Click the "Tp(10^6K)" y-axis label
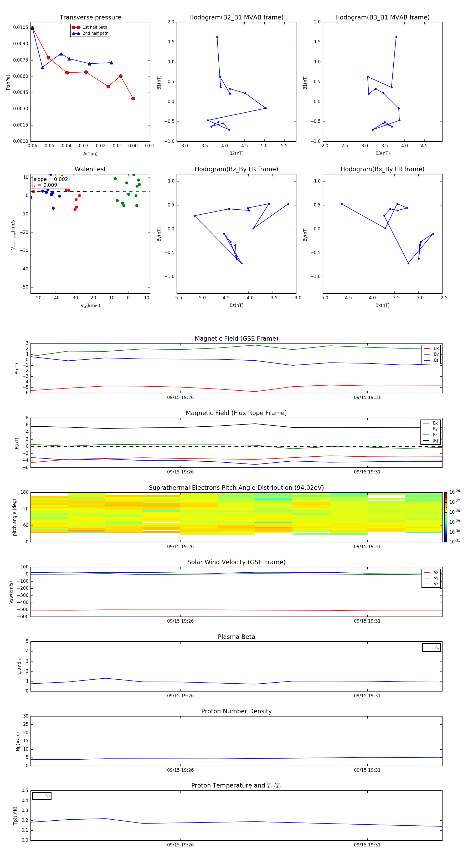This screenshot has width=473, height=868. [x=15, y=815]
